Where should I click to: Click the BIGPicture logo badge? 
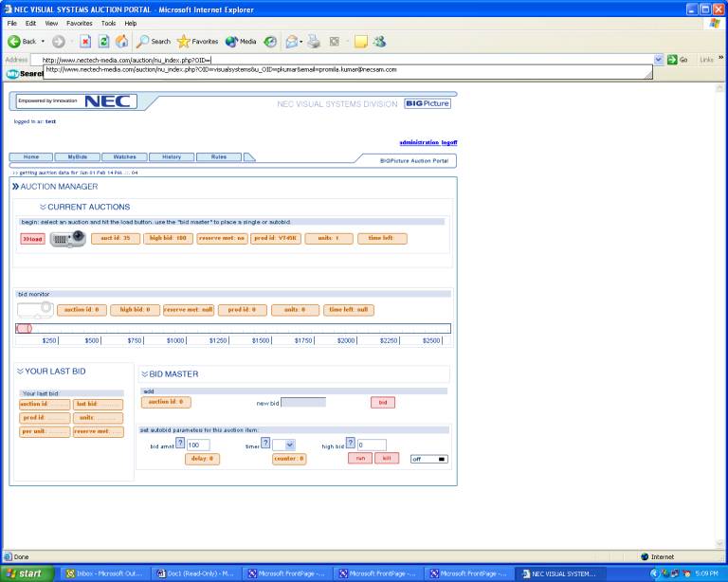tap(428, 103)
